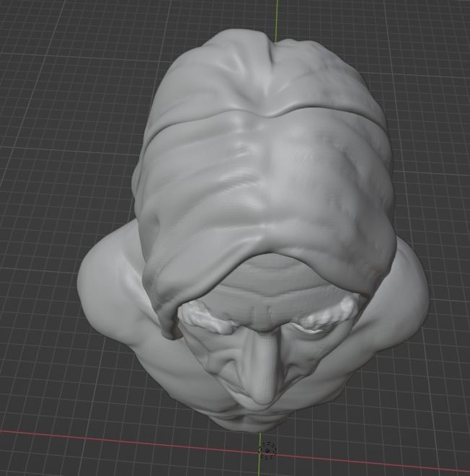The height and width of the screenshot is (476, 470).
Task: Select the sculpted hooded head mesh
Action: coord(253,231)
